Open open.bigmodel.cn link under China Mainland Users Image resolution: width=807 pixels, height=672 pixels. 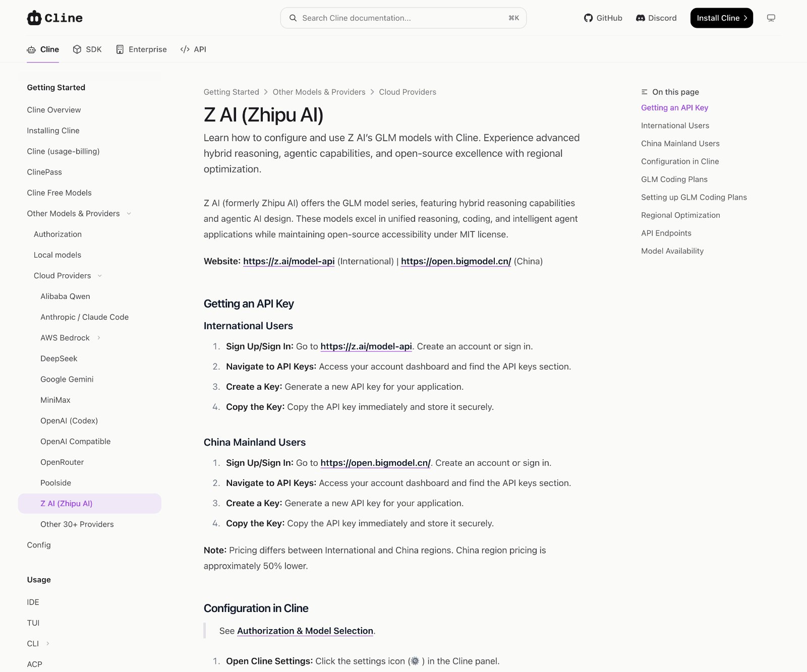tap(376, 463)
